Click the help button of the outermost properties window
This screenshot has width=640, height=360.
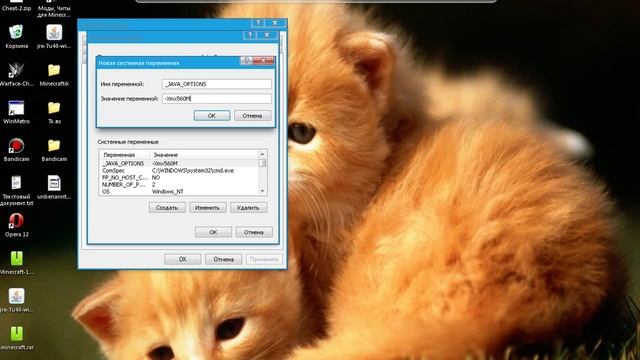(x=258, y=23)
